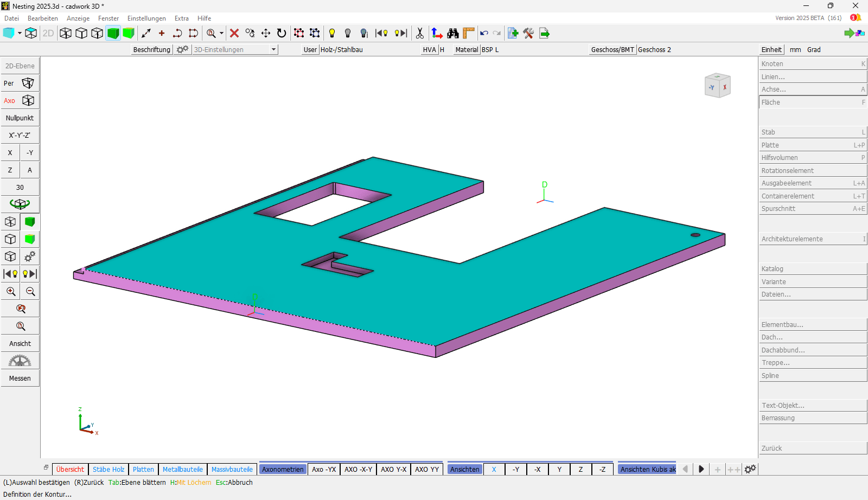The height and width of the screenshot is (500, 868).
Task: Click the coordinate axes icon in toolbar
Action: coord(437,33)
